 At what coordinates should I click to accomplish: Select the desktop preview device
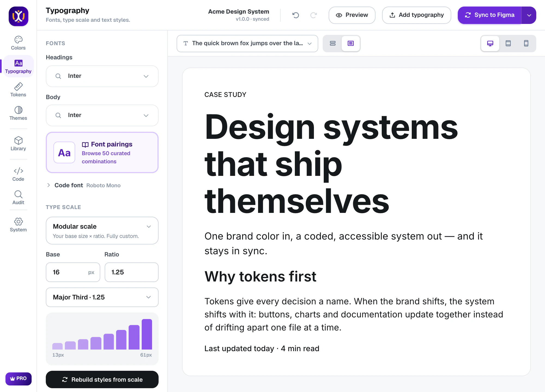tap(490, 44)
